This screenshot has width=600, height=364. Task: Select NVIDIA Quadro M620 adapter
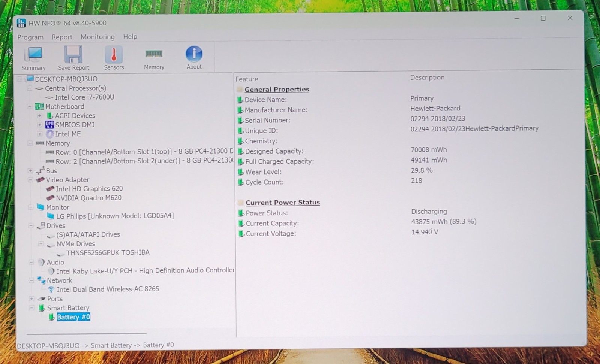(x=88, y=198)
